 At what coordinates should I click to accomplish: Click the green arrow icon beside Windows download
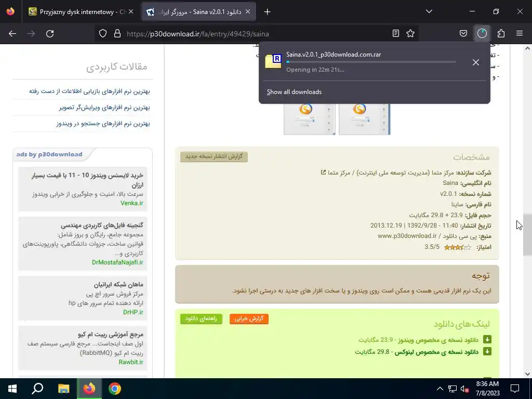[487, 339]
